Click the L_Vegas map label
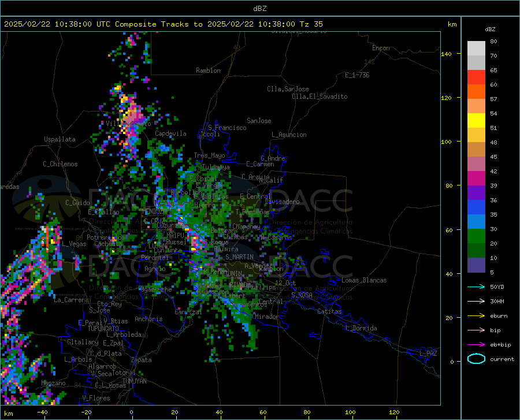Image resolution: width=520 pixels, height=420 pixels. click(x=74, y=244)
